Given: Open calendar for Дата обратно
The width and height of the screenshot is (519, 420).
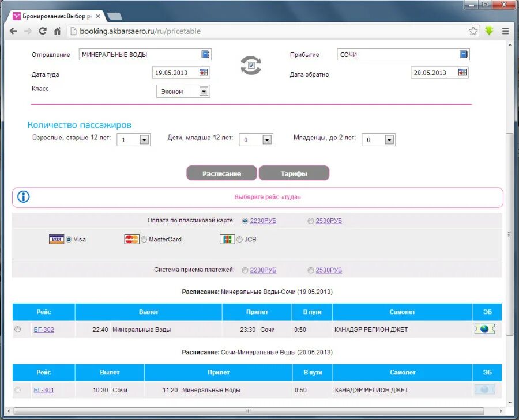Looking at the screenshot, I should point(462,72).
